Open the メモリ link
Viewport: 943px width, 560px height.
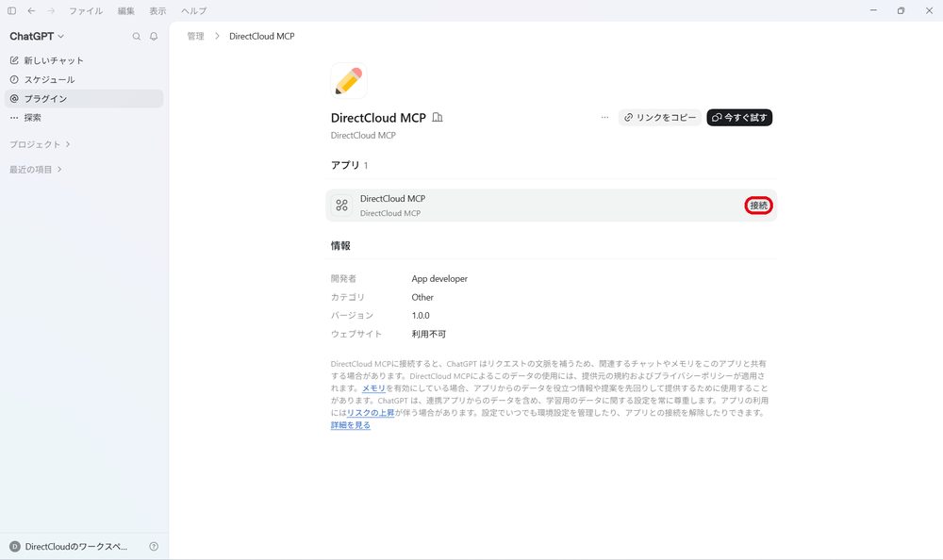click(x=373, y=388)
